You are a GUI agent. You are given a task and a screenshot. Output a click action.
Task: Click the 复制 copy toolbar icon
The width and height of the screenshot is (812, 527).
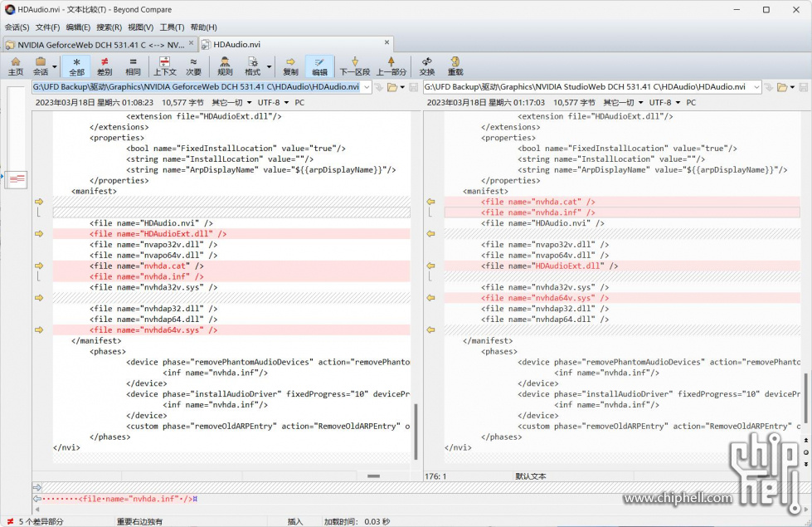tap(290, 66)
